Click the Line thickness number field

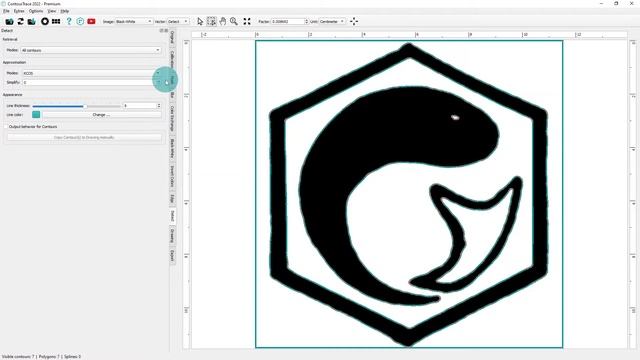[x=140, y=106]
